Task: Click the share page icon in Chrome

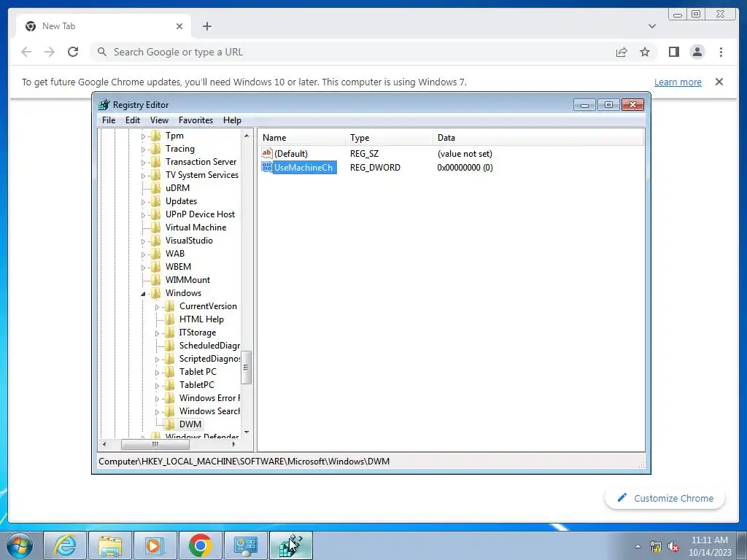Action: click(x=622, y=52)
